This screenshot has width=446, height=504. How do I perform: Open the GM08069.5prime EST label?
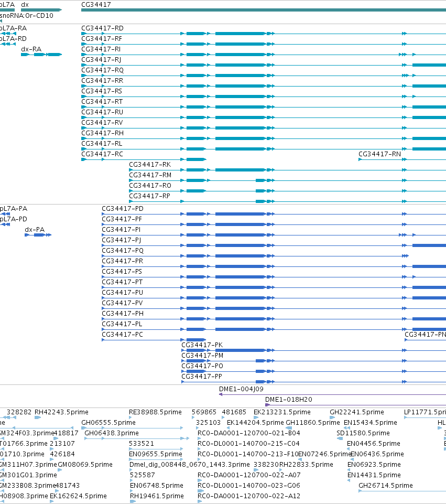pos(85,465)
